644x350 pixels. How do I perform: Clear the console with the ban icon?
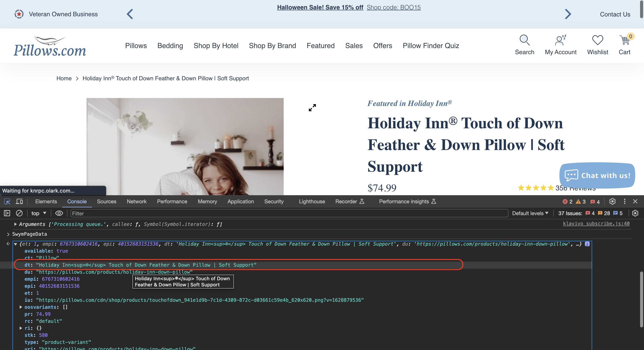[x=19, y=213]
